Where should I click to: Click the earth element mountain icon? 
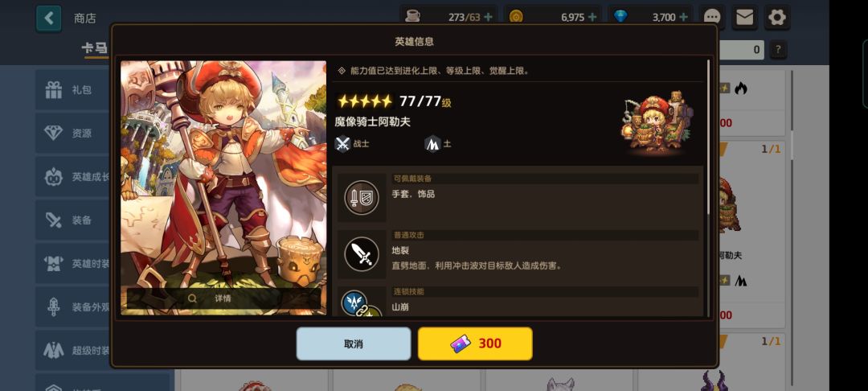pos(432,144)
